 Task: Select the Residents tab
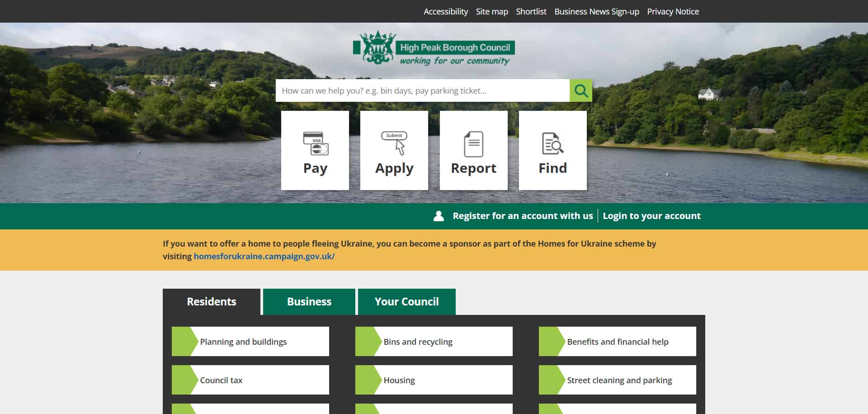tap(211, 302)
